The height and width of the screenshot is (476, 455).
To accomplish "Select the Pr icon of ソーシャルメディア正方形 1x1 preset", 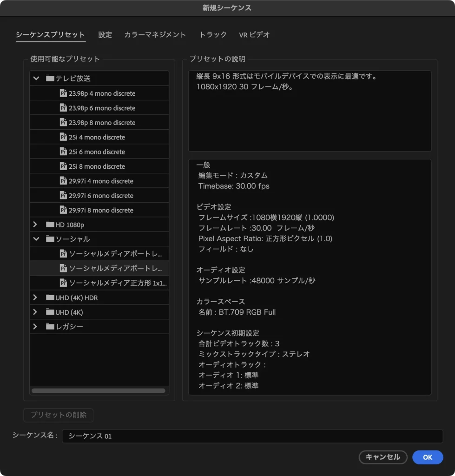I will pyautogui.click(x=63, y=283).
